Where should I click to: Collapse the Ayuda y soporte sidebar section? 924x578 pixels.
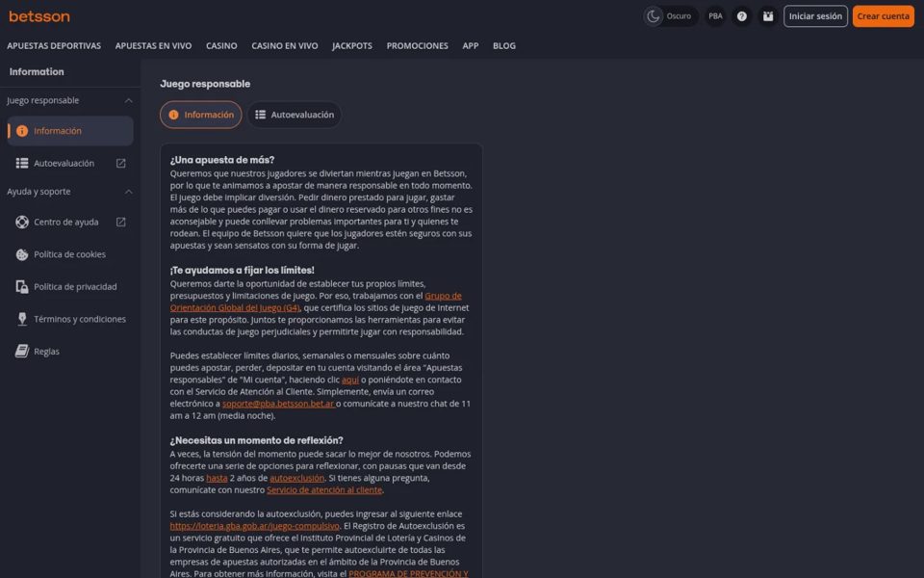pos(128,192)
